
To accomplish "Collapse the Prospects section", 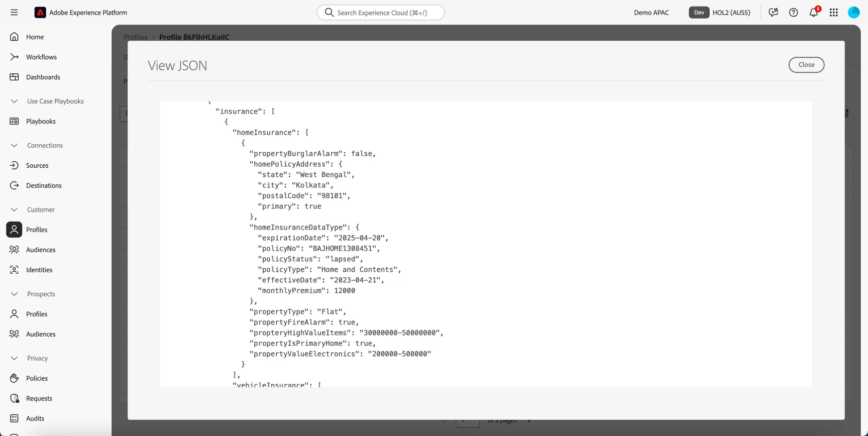I will click(x=14, y=294).
